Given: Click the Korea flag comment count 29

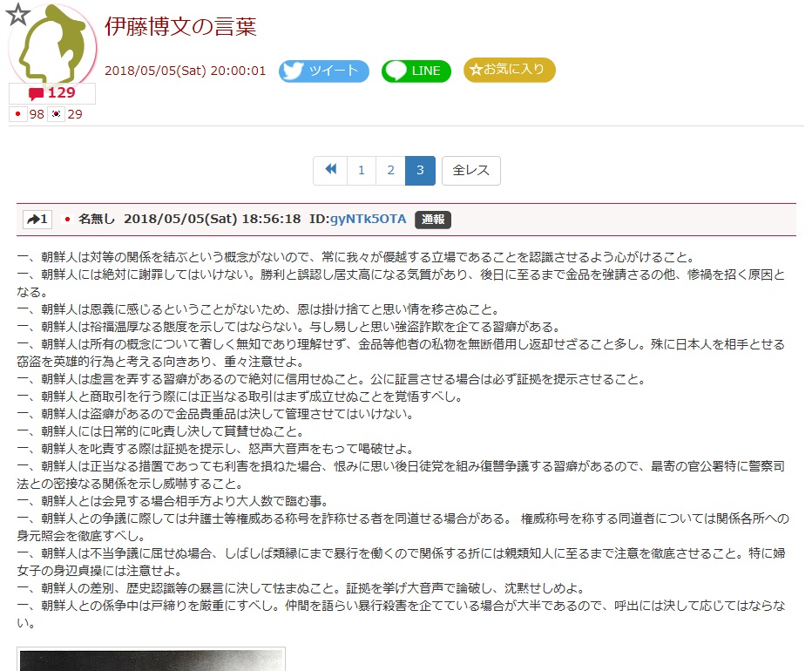Looking at the screenshot, I should 65,114.
